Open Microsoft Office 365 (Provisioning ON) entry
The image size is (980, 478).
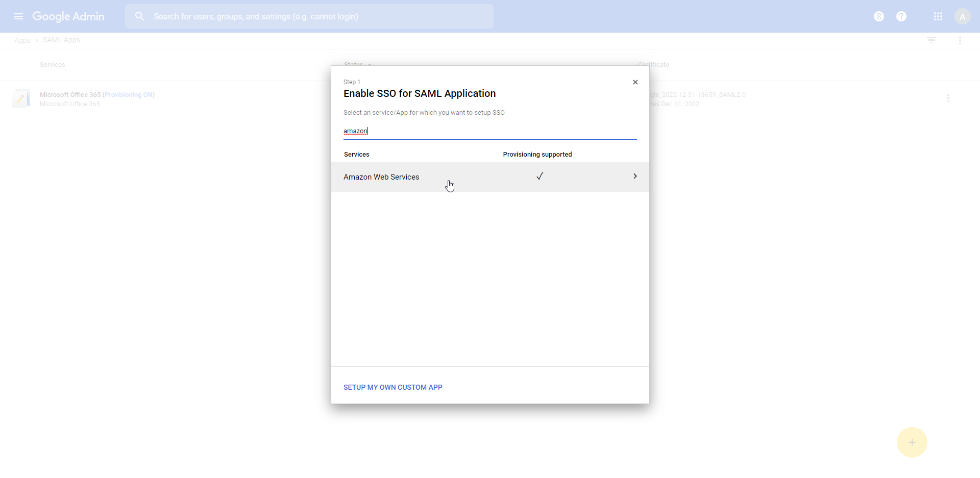coord(97,95)
